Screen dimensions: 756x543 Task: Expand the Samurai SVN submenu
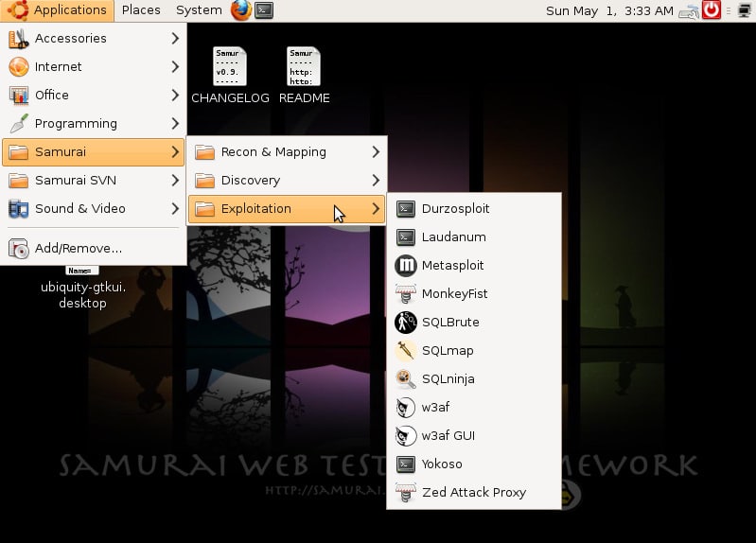pyautogui.click(x=93, y=181)
